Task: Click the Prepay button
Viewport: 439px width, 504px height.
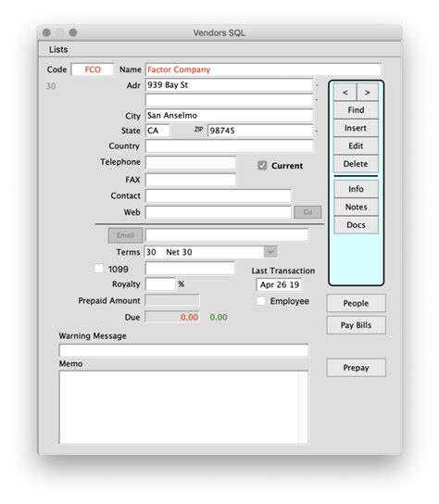Action: [x=356, y=368]
